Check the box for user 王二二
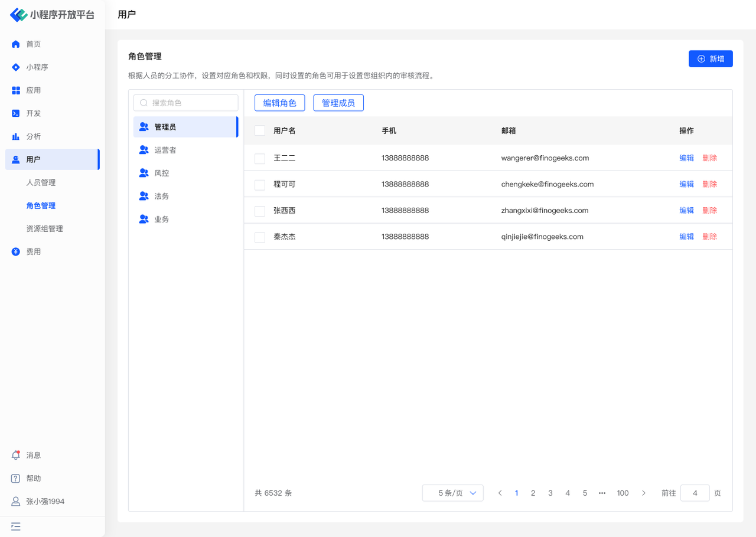This screenshot has width=756, height=537. pyautogui.click(x=260, y=159)
